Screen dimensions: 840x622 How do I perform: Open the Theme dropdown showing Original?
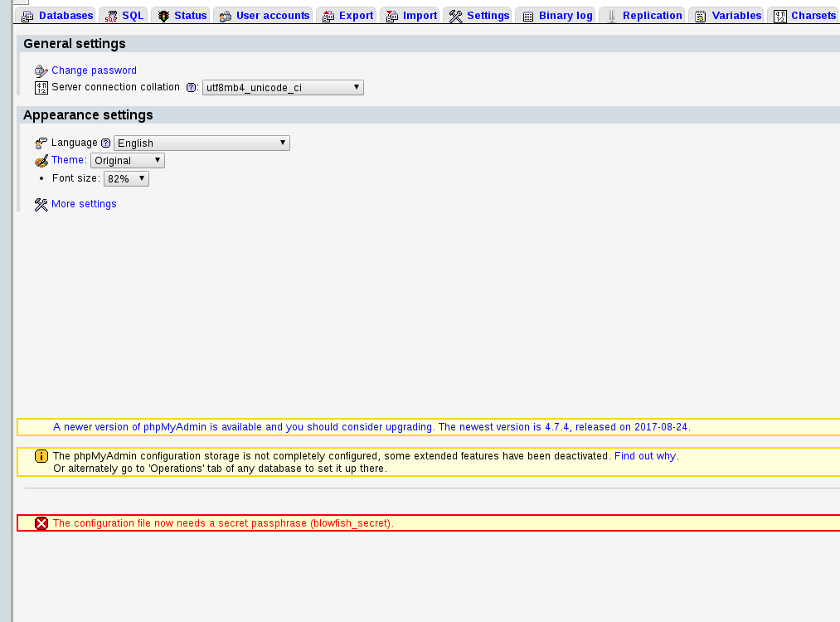click(128, 160)
